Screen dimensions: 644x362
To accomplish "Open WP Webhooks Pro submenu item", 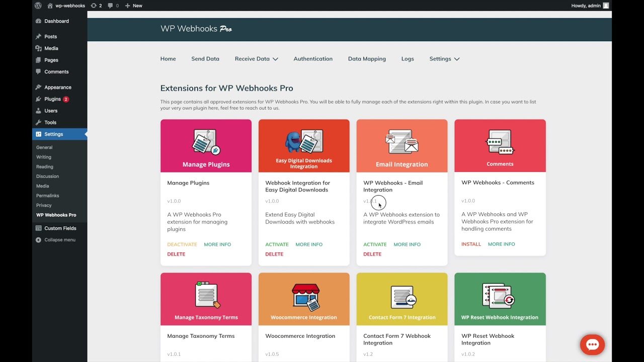I will 56,215.
